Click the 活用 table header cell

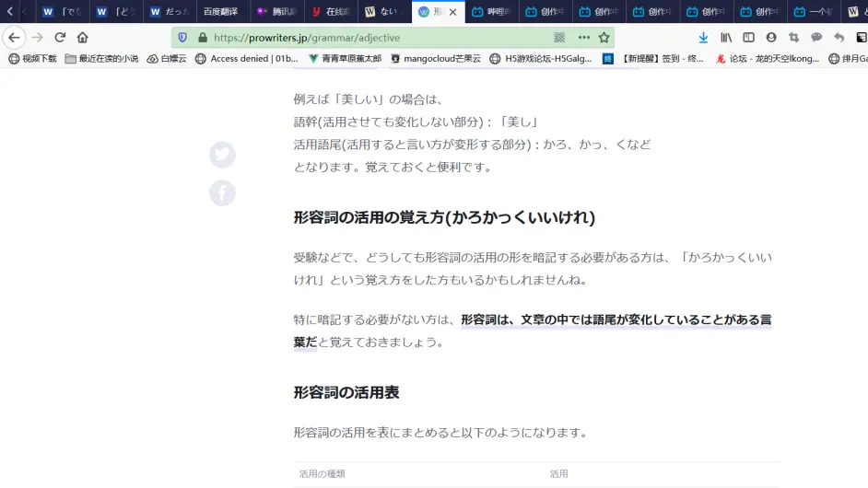pos(558,473)
